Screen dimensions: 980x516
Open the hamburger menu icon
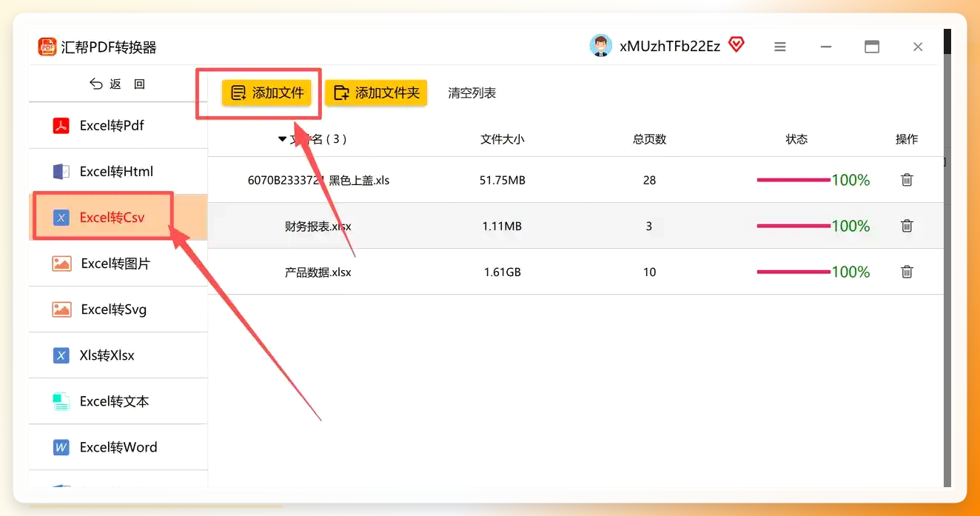[x=780, y=47]
